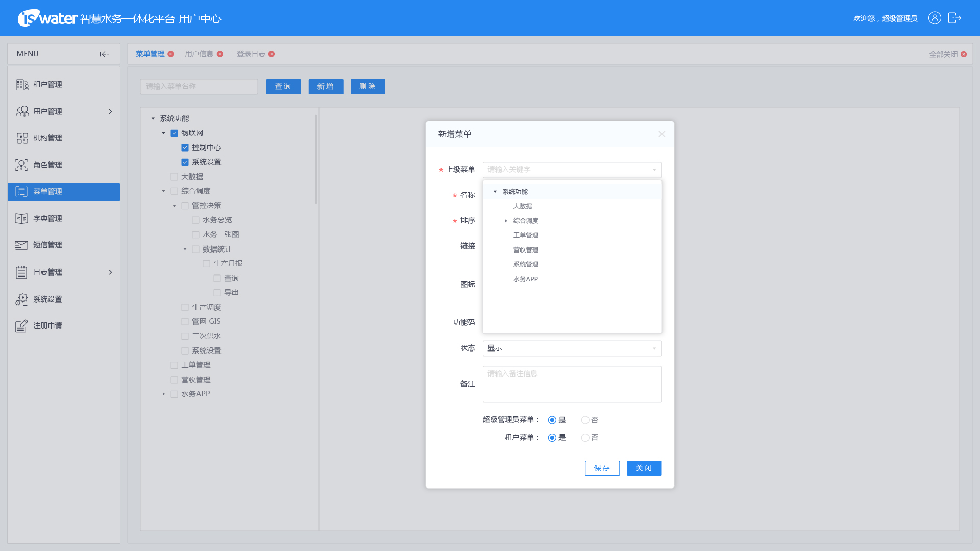Click the logout icon in header

coord(954,18)
